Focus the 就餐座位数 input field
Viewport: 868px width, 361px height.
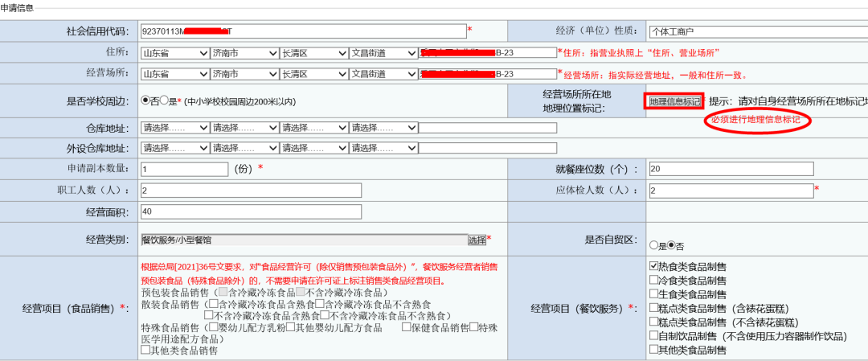[x=758, y=169]
